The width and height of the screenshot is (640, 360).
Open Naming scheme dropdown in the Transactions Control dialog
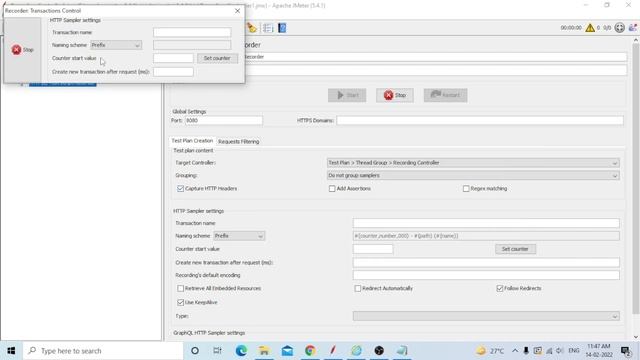coord(116,45)
